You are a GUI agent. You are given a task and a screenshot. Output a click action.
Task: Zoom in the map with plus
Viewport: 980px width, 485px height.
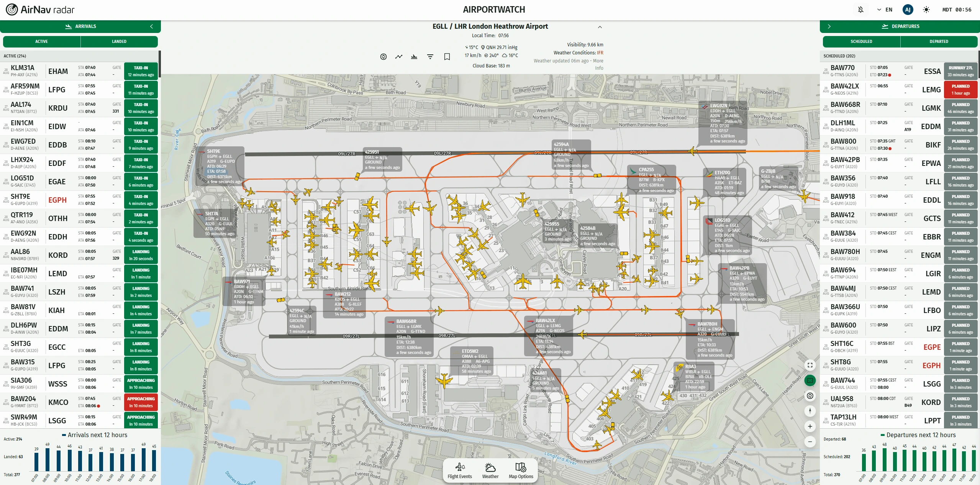(x=810, y=426)
